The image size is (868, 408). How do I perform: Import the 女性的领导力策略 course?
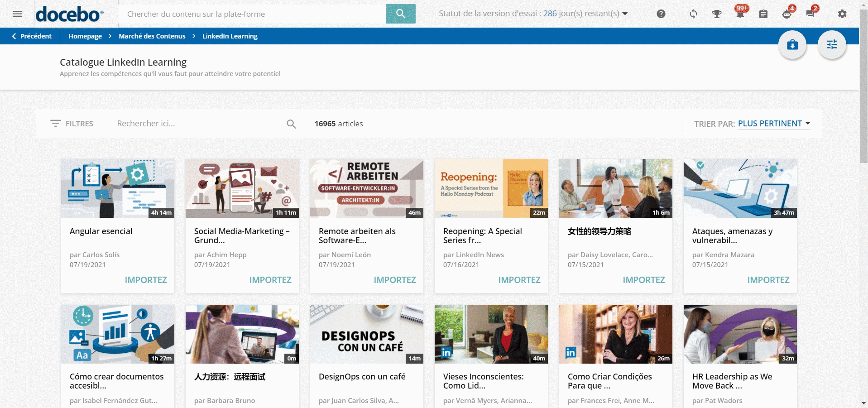pos(644,280)
